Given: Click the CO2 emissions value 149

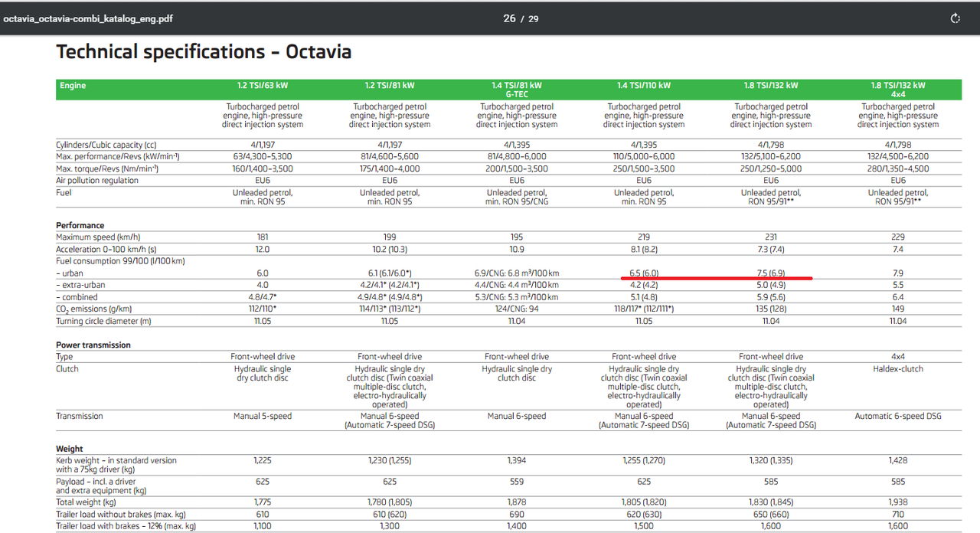Looking at the screenshot, I should click(898, 309).
